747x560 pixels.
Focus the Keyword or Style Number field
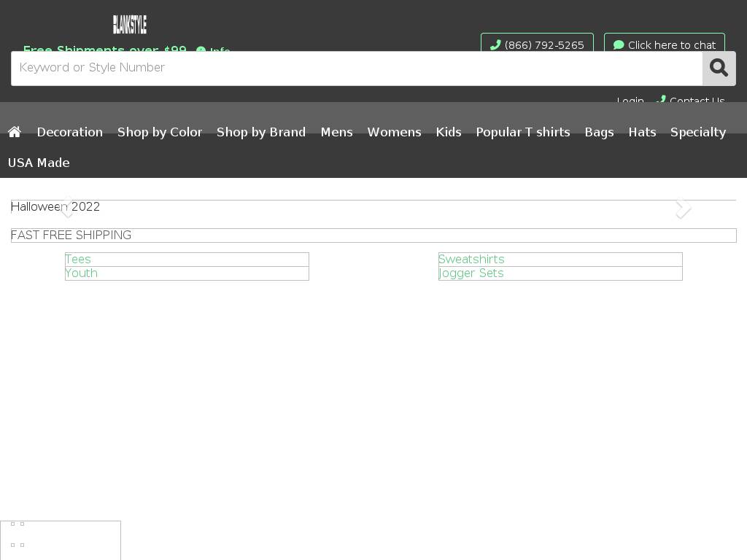coord(356,69)
